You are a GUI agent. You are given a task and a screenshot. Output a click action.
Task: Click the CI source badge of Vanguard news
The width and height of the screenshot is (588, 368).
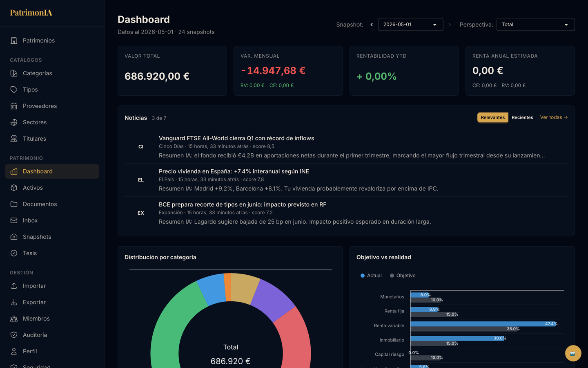(141, 147)
